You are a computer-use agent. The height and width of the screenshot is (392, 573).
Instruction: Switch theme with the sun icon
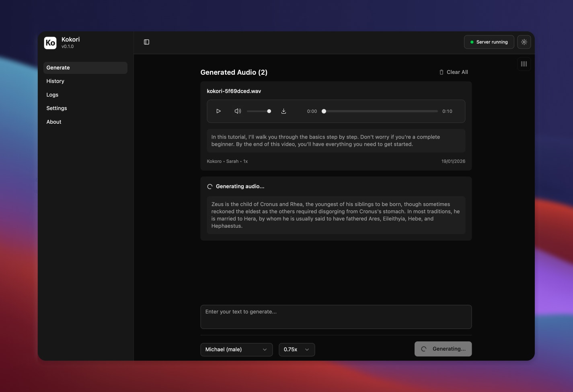coord(524,42)
